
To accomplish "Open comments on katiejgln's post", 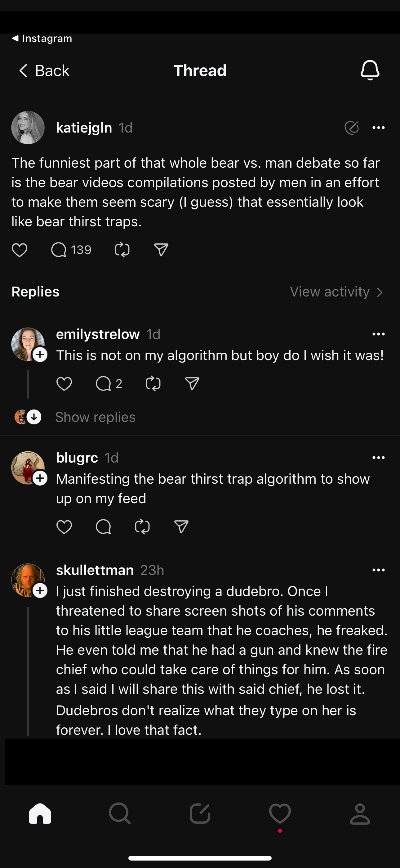I will click(x=59, y=250).
